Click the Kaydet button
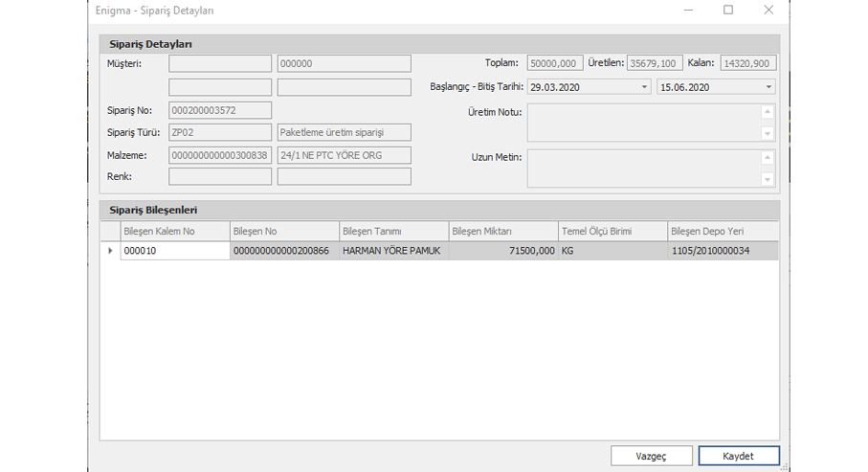 (x=738, y=456)
